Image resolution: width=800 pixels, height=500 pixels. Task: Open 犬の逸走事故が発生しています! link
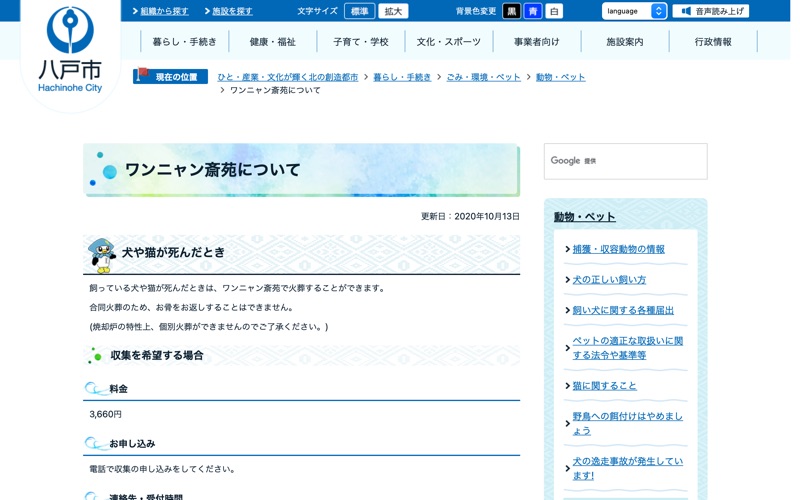click(x=628, y=468)
